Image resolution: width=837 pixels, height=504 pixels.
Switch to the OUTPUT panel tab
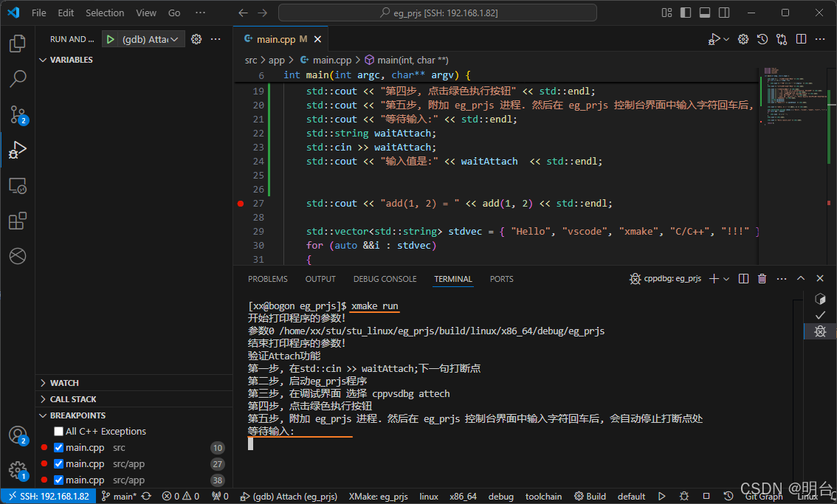click(320, 279)
